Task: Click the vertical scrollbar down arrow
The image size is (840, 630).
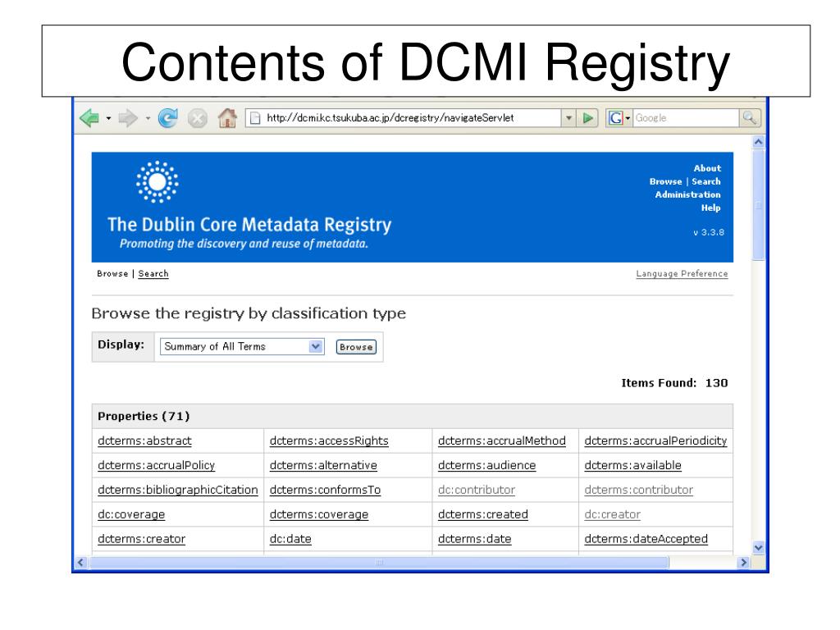Action: click(758, 547)
